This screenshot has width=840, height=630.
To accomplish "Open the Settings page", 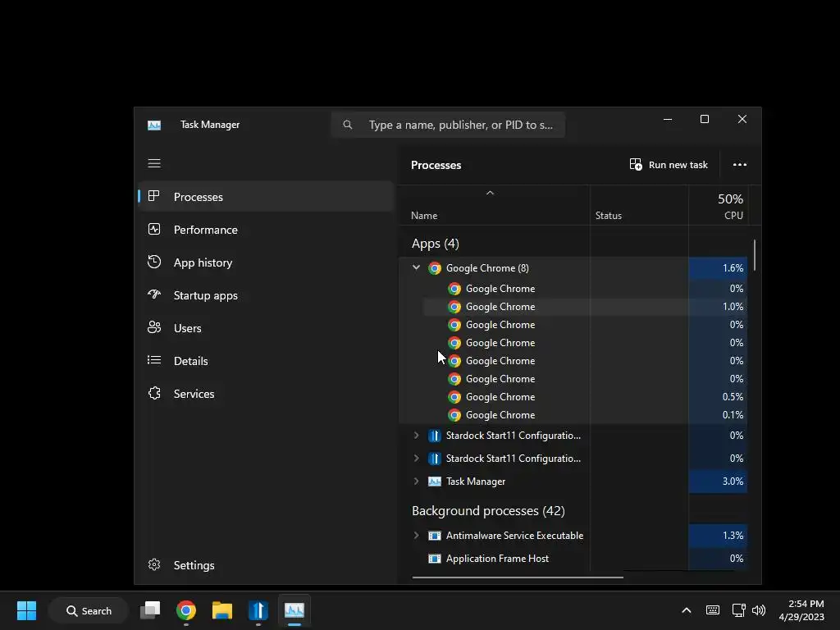I will coord(266,565).
